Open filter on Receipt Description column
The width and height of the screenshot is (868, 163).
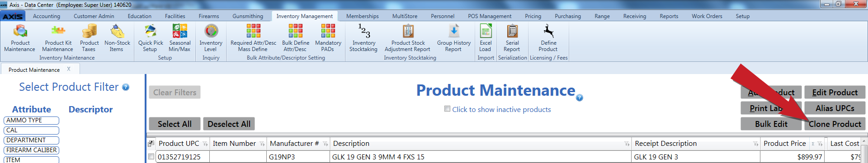click(755, 144)
